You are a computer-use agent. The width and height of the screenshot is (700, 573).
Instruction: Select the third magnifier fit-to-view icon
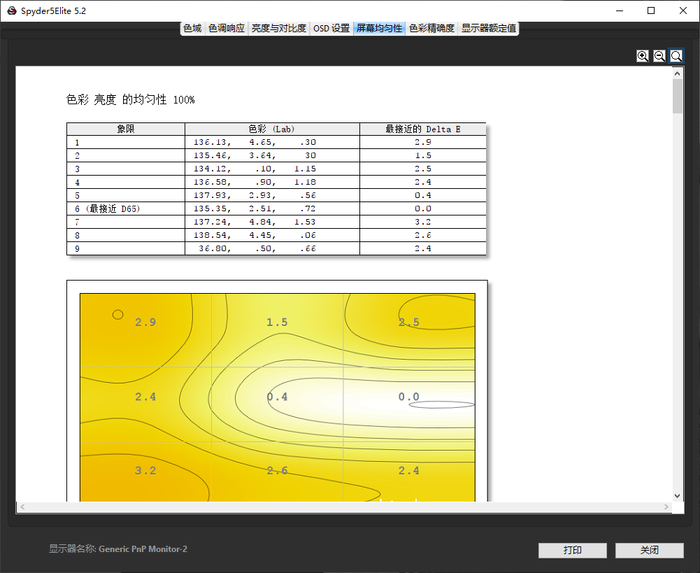click(x=677, y=56)
